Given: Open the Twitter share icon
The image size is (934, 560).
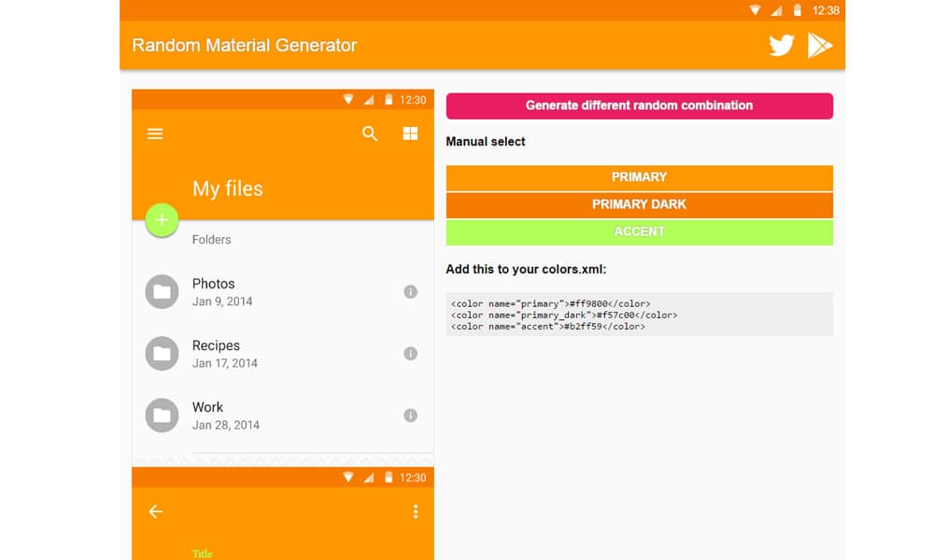Looking at the screenshot, I should (781, 44).
